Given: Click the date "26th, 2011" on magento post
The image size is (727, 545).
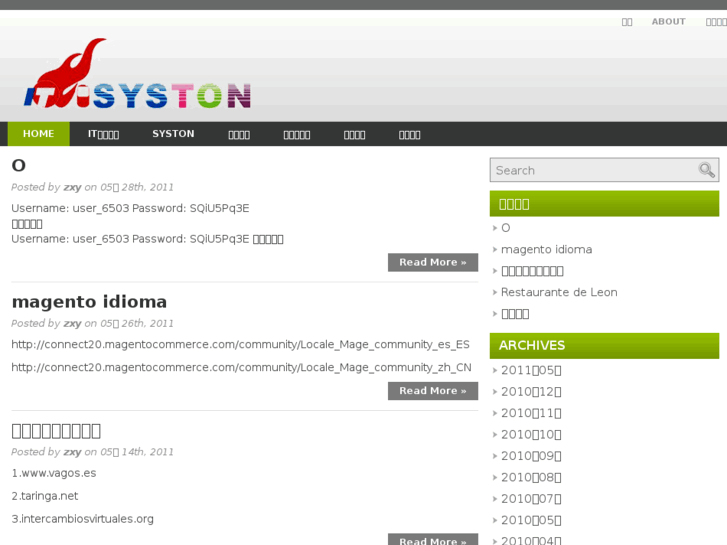Looking at the screenshot, I should click(147, 323).
